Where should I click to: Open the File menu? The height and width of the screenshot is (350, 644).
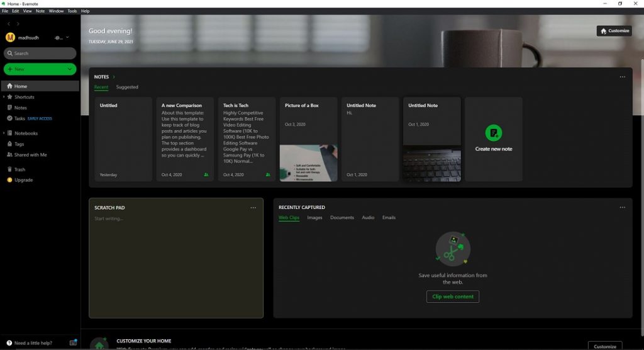coord(5,11)
